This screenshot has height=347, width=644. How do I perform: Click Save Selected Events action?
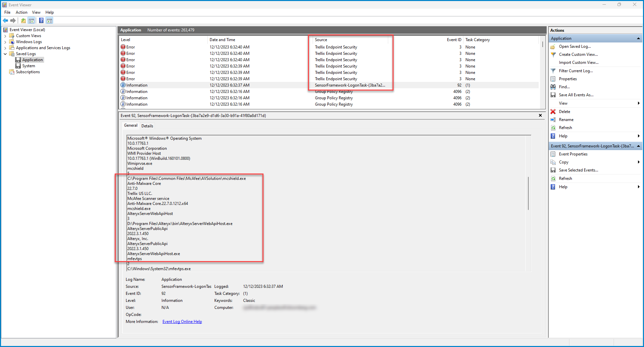click(578, 170)
